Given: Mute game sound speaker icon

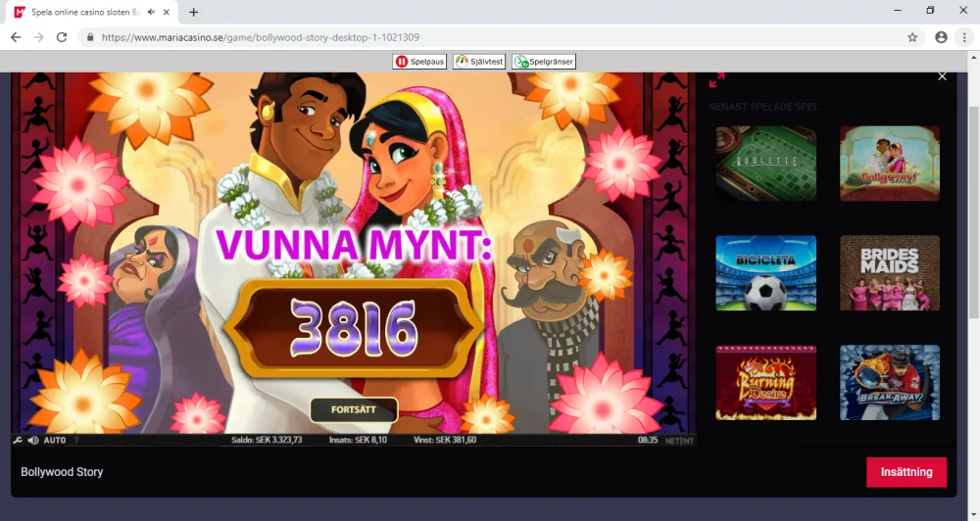Looking at the screenshot, I should click(x=33, y=441).
